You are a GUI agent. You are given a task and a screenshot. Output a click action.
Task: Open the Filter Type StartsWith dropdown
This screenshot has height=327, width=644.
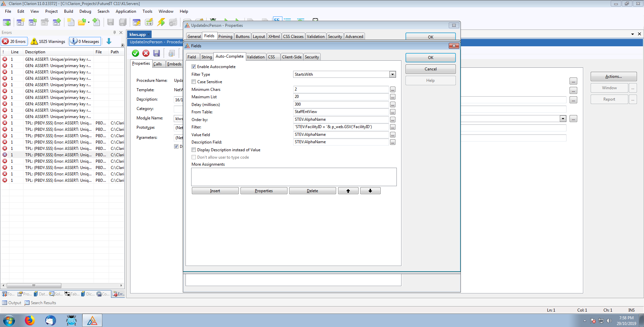(x=392, y=74)
